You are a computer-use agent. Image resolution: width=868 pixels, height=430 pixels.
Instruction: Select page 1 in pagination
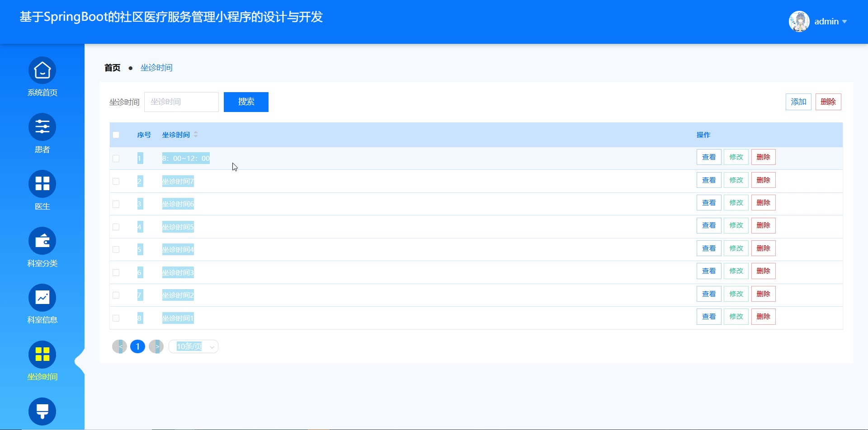[x=138, y=346]
